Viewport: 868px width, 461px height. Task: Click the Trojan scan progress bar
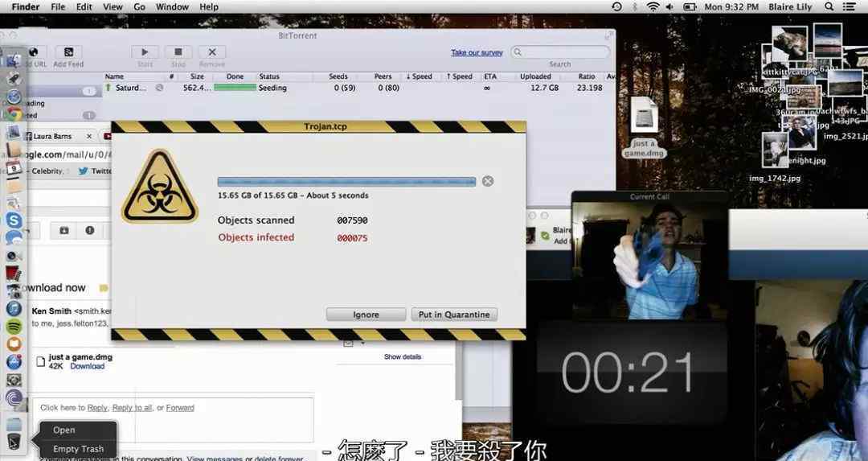pyautogui.click(x=346, y=182)
